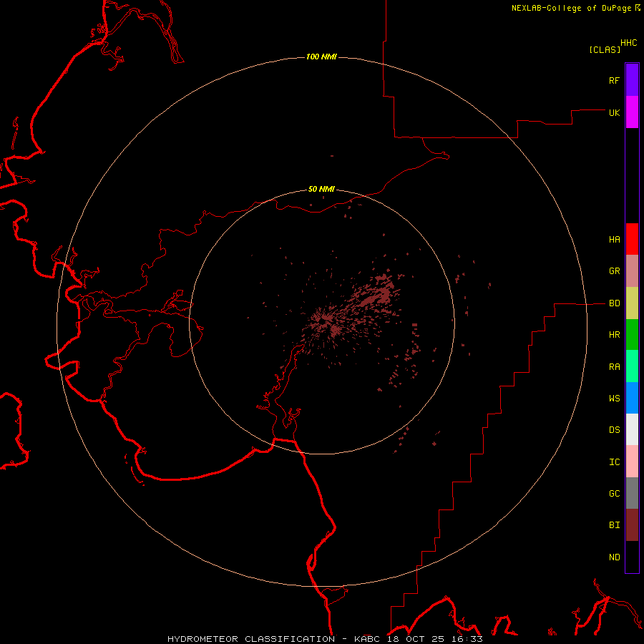The image size is (644, 644).
Task: Pick the RA light green swatch
Action: (x=632, y=366)
